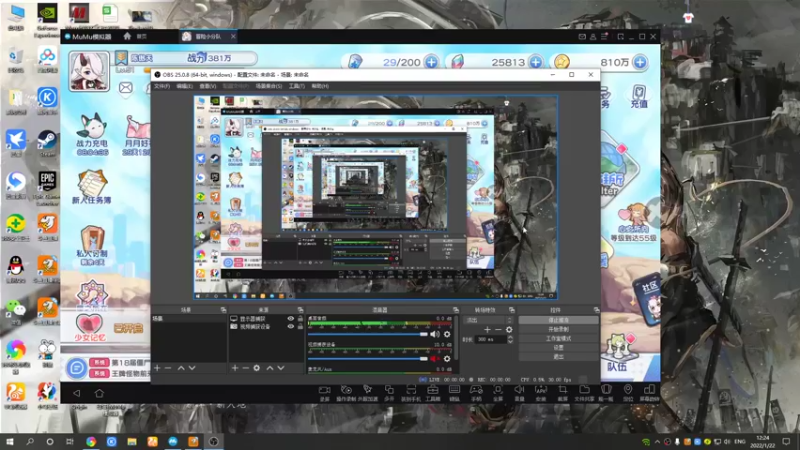The height and width of the screenshot is (450, 800).
Task: Add a new scene in OBS Scenes panel
Action: pos(157,368)
